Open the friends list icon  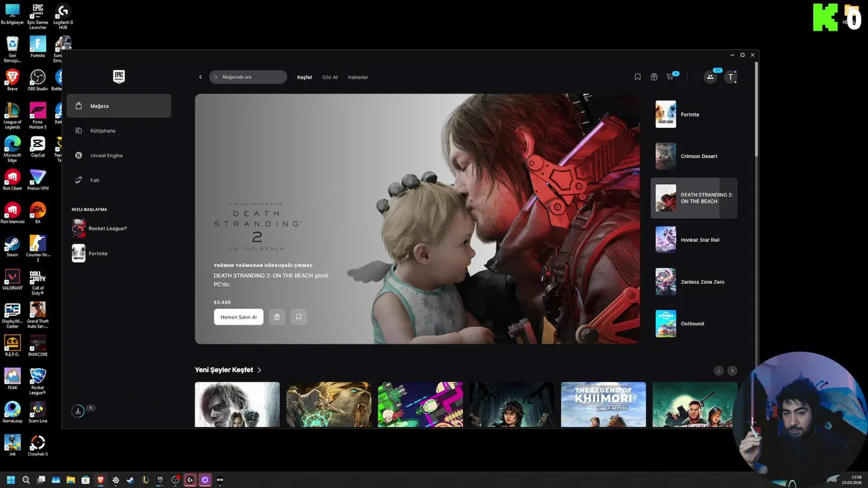(x=710, y=77)
